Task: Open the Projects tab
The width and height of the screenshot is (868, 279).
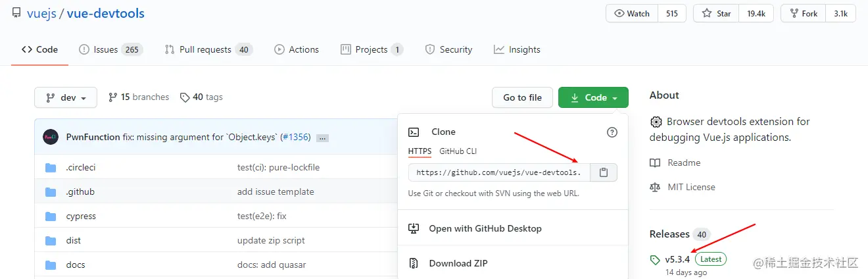Action: pyautogui.click(x=372, y=49)
